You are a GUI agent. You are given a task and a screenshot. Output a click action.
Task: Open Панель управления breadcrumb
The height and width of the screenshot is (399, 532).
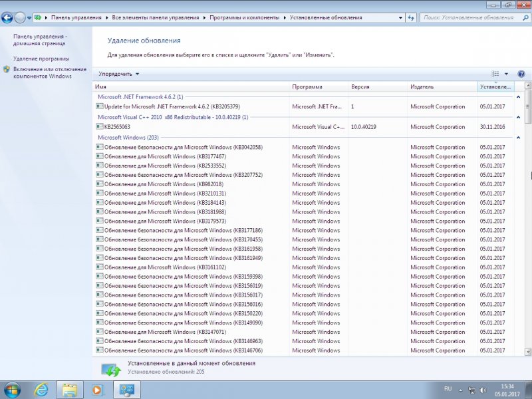click(76, 18)
